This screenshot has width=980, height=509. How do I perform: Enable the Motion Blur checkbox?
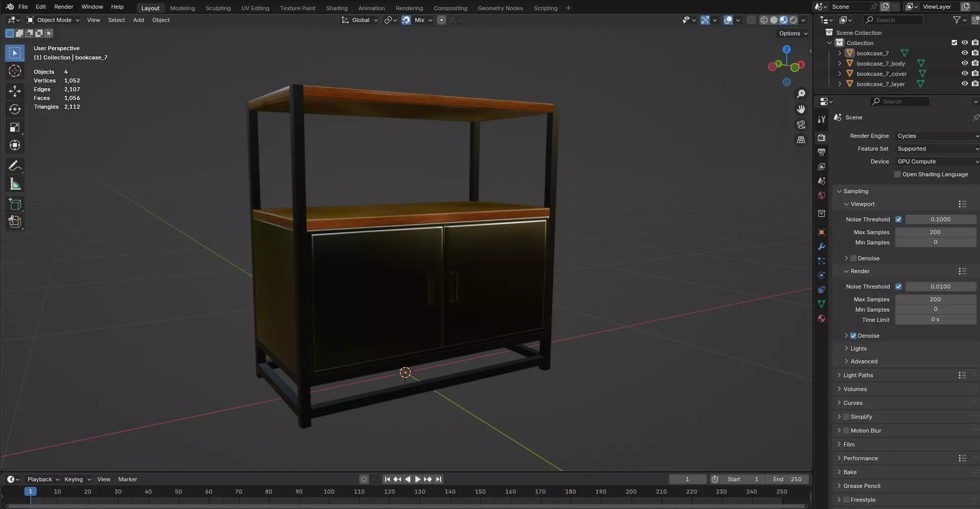point(846,431)
